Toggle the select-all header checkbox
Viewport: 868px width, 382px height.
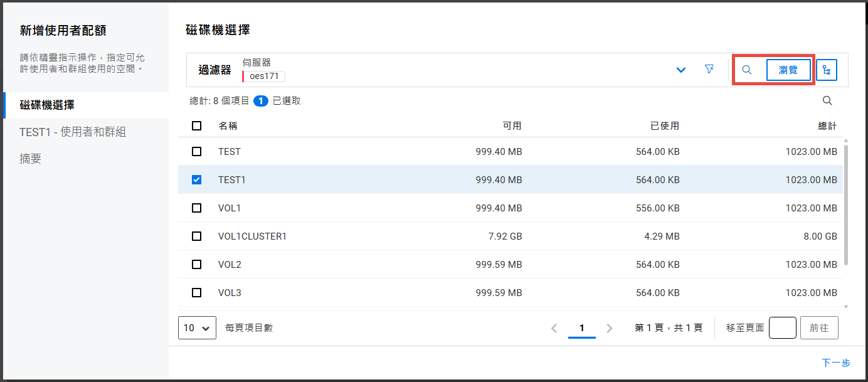point(197,126)
